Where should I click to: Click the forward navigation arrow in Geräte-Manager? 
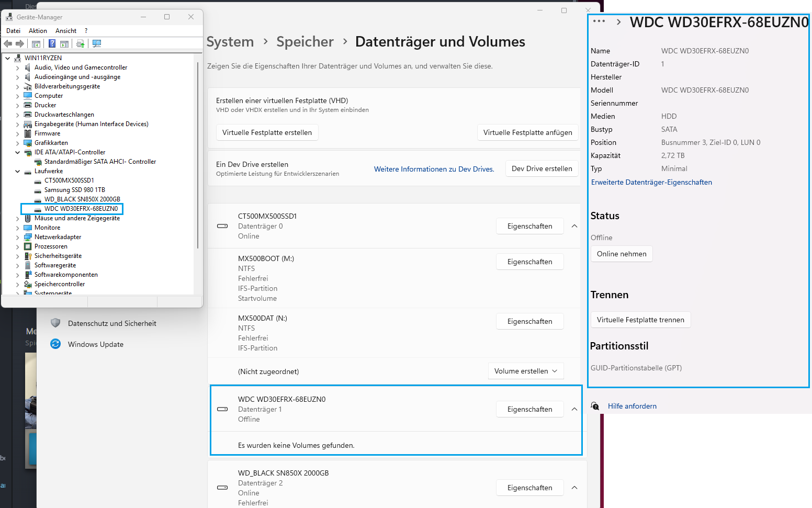tap(20, 43)
